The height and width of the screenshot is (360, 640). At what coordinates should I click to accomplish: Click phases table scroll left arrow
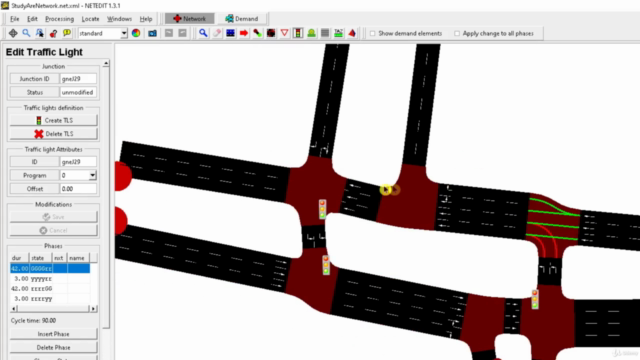click(x=13, y=309)
